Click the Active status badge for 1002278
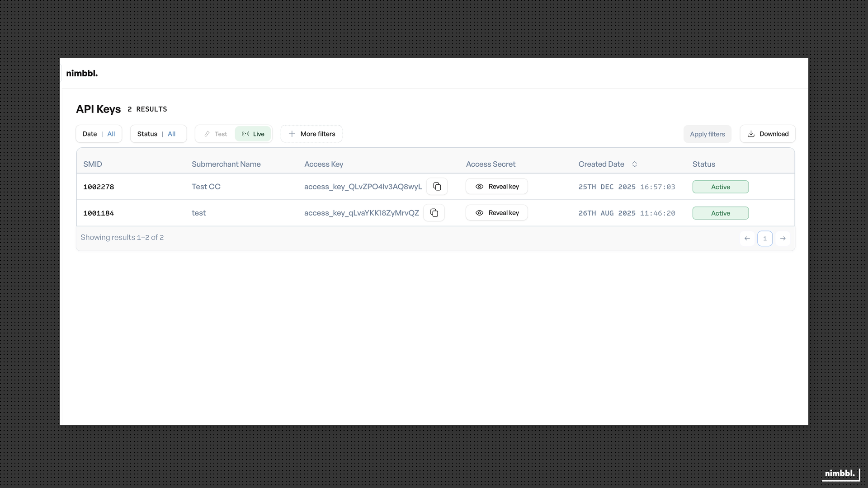868x488 pixels. click(720, 187)
